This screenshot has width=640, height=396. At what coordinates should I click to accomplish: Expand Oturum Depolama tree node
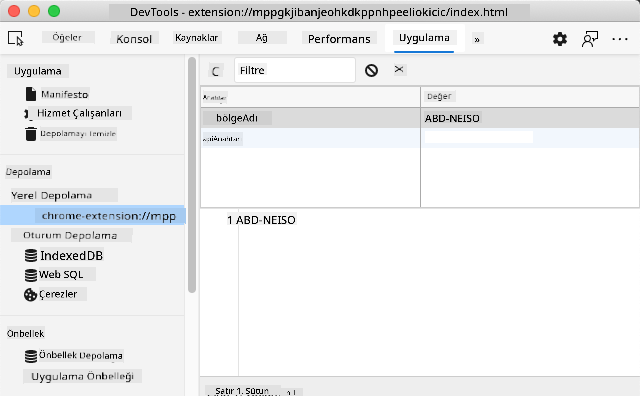click(70, 235)
